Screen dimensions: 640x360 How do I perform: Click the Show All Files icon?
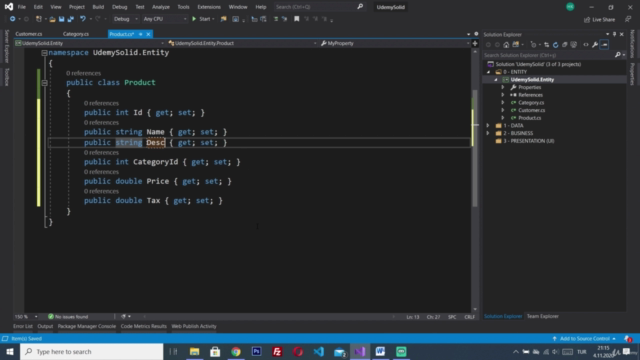pyautogui.click(x=574, y=45)
